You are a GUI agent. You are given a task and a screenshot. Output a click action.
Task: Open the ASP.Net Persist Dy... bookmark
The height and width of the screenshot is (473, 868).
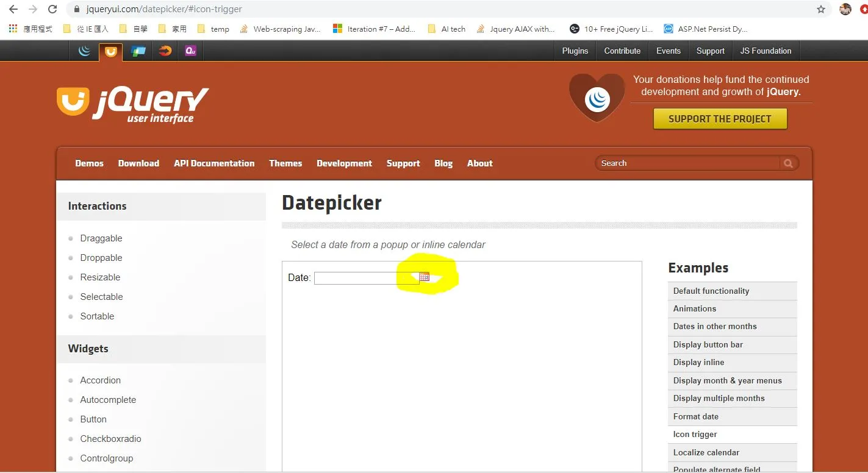[x=705, y=29]
